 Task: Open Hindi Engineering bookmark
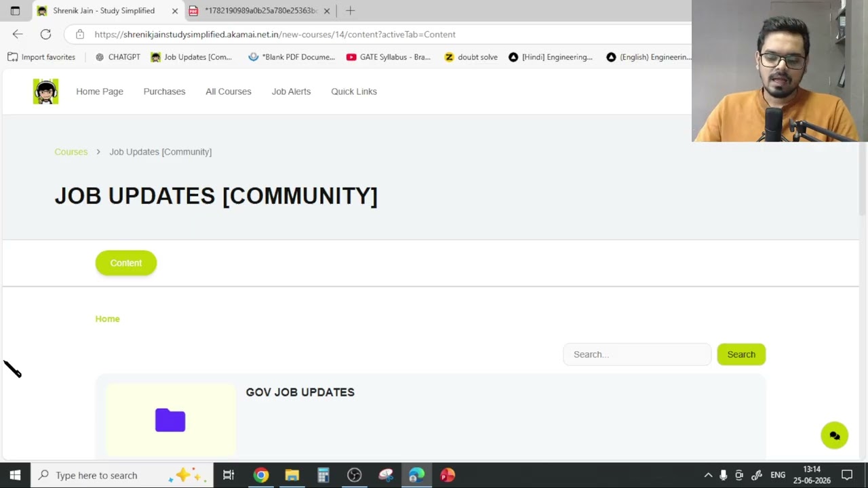[x=551, y=57]
